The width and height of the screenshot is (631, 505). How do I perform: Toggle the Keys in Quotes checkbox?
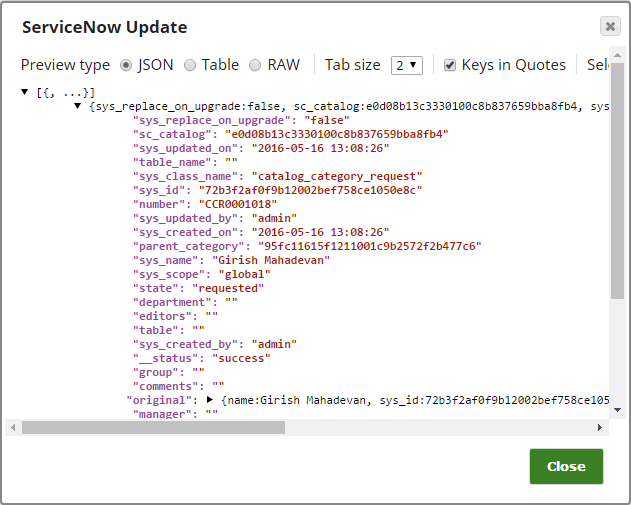tap(450, 65)
